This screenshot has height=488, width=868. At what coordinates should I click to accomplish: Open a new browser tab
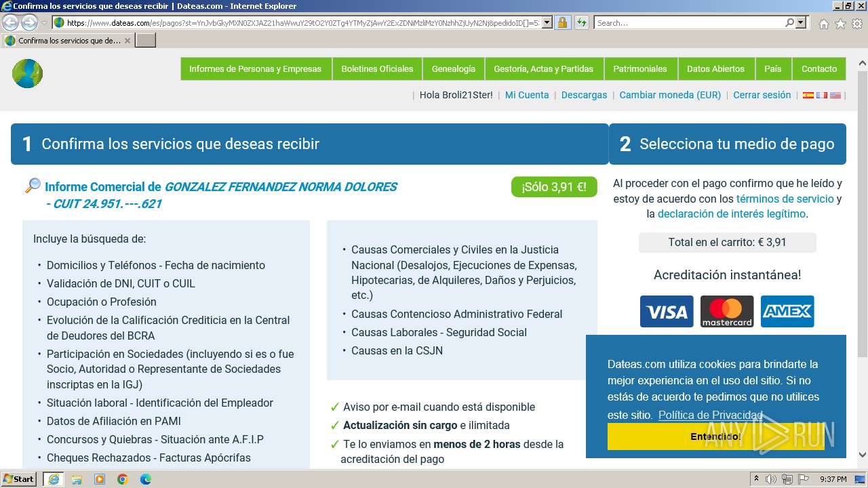146,41
